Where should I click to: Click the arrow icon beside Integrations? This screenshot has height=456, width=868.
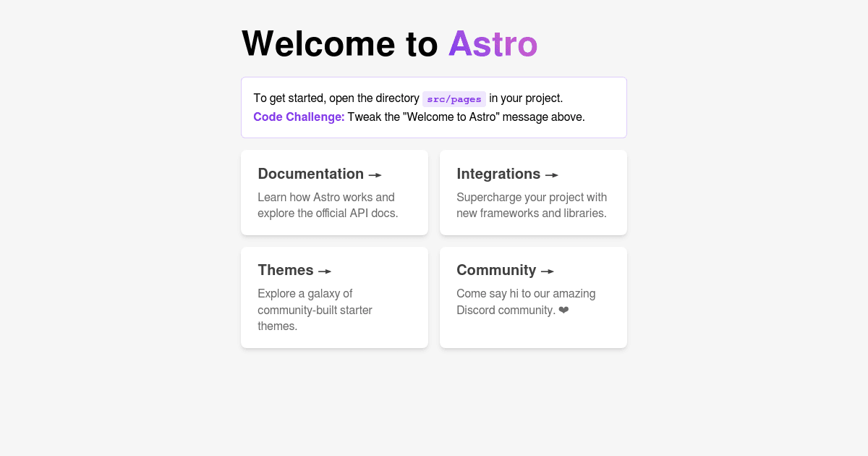(x=551, y=174)
